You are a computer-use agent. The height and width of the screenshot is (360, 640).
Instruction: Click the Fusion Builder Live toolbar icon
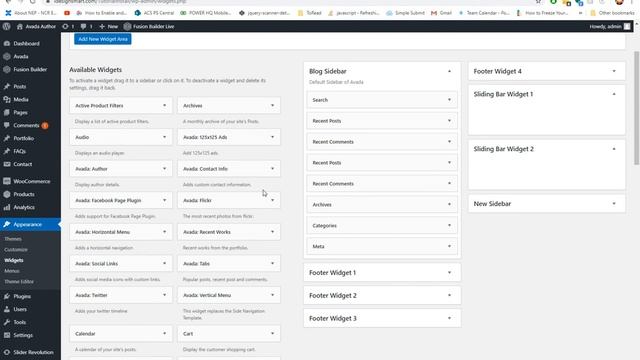point(127,27)
